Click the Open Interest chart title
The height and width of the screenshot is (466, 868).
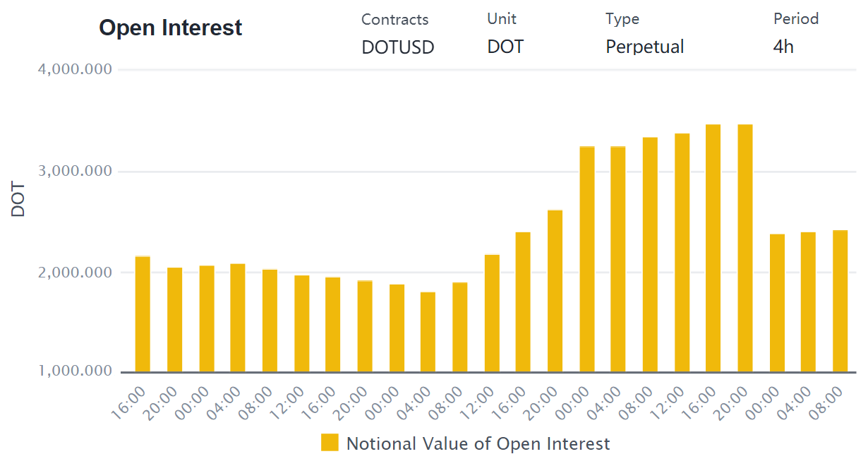point(171,28)
